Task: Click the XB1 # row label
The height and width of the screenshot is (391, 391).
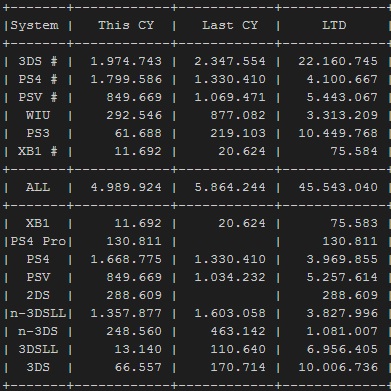Action: 38,151
